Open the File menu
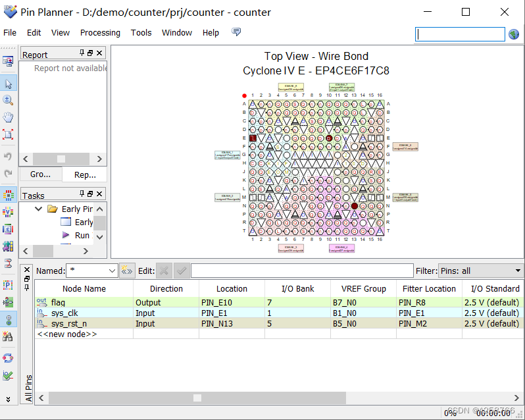The width and height of the screenshot is (525, 420). 10,32
